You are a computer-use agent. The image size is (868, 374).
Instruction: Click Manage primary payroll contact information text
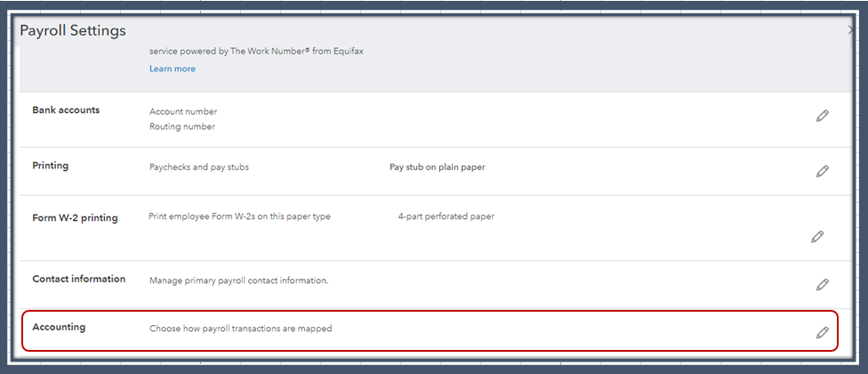[x=239, y=280]
